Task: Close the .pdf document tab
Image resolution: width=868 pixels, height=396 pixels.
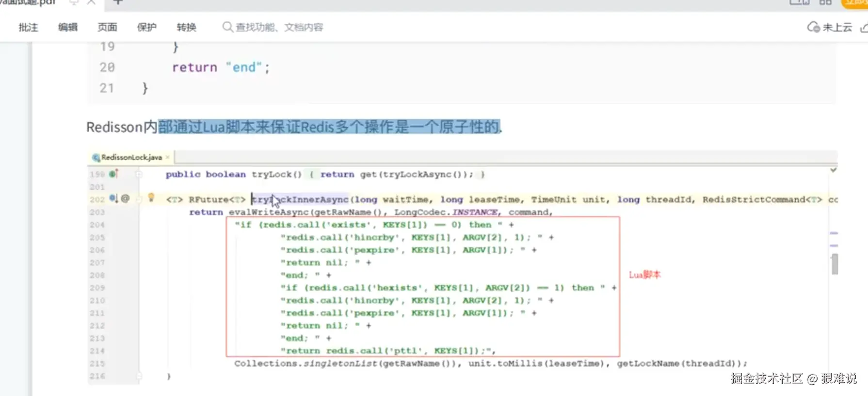Action: (x=91, y=2)
